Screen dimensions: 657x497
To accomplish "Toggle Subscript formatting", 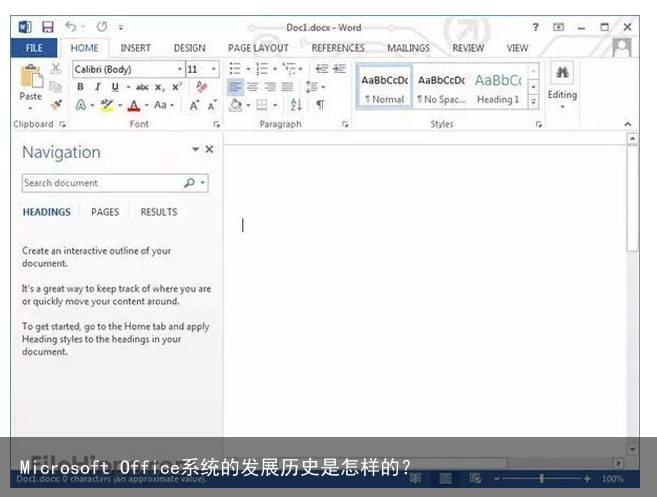I will (160, 88).
